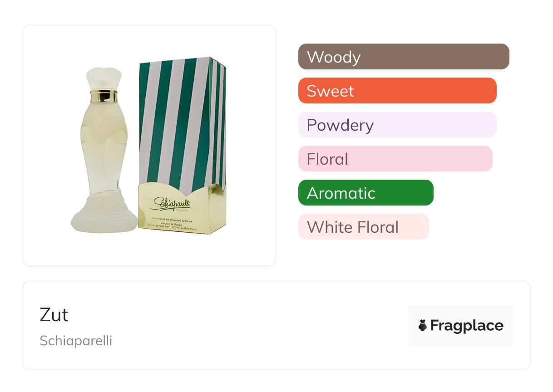Click the Fragplace bottle logo icon
Image resolution: width=553 pixels, height=392 pixels.
click(423, 325)
